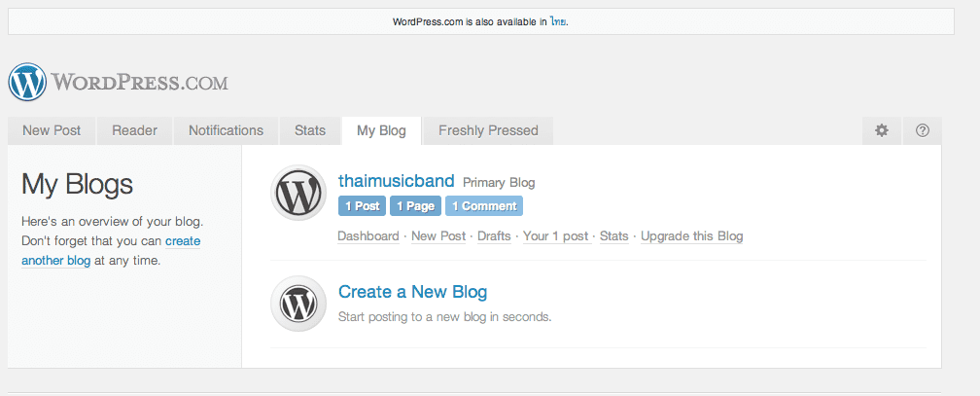Open the New Post tab
980x396 pixels.
pos(52,130)
